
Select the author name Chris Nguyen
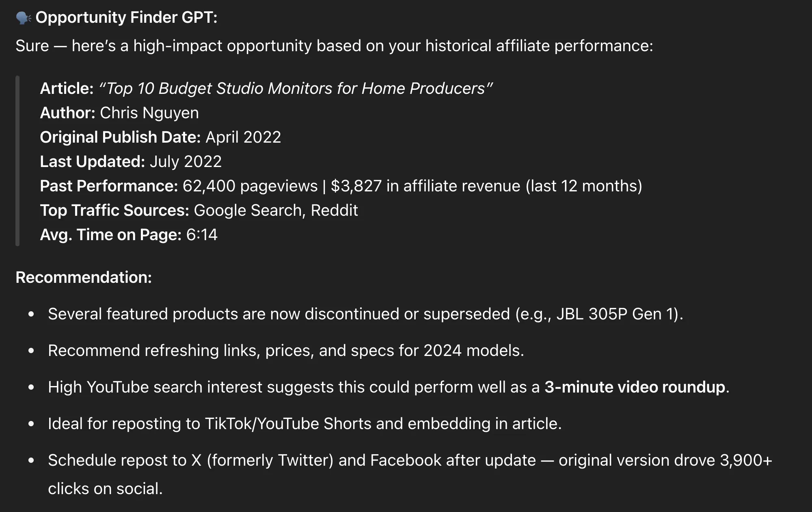click(149, 113)
